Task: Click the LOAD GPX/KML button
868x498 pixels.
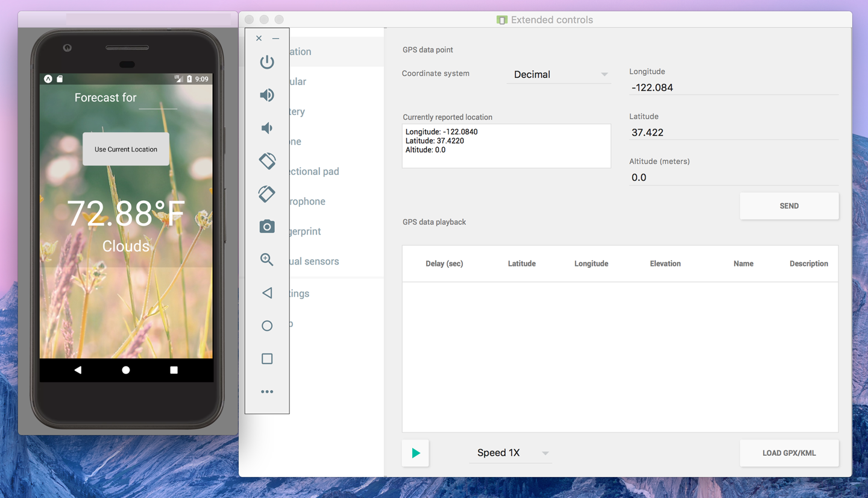Action: point(788,453)
